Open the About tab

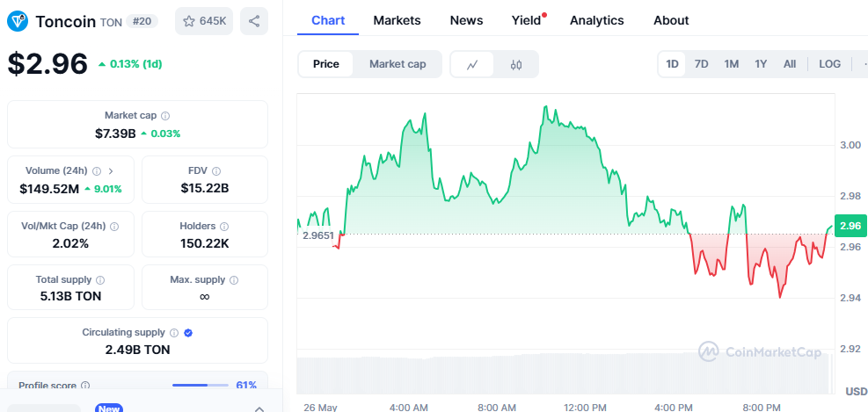[x=671, y=20]
